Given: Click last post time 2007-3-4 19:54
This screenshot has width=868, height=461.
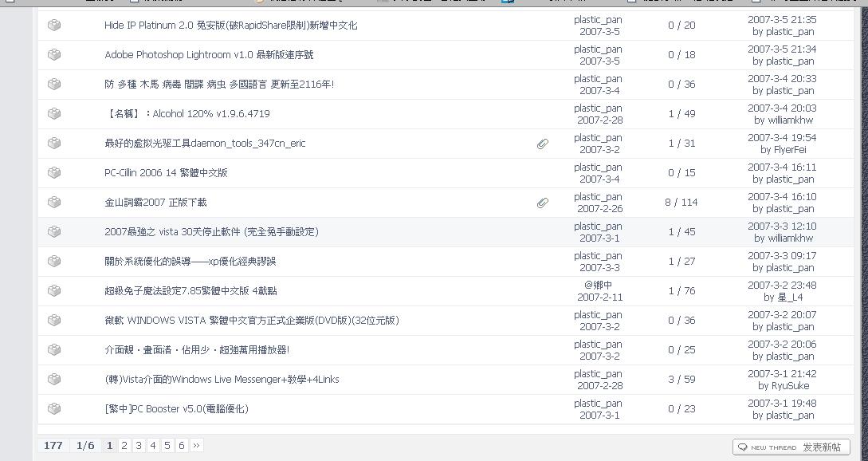Looking at the screenshot, I should (782, 137).
